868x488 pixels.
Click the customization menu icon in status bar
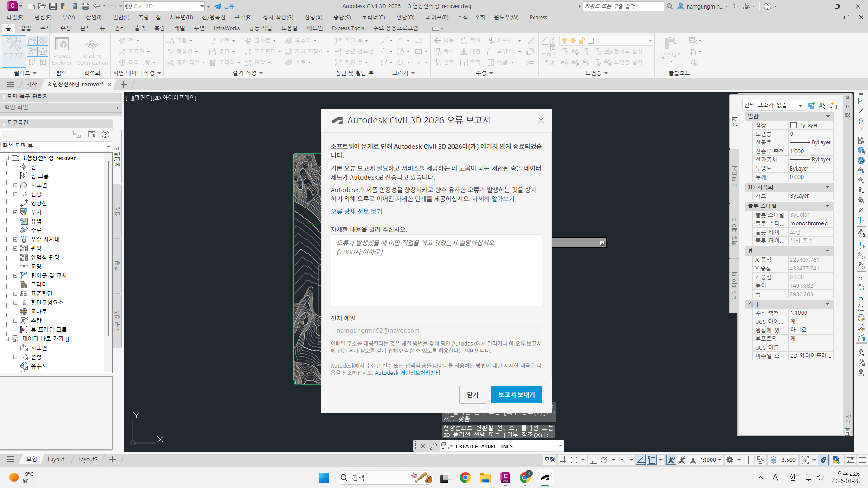pyautogui.click(x=862, y=460)
